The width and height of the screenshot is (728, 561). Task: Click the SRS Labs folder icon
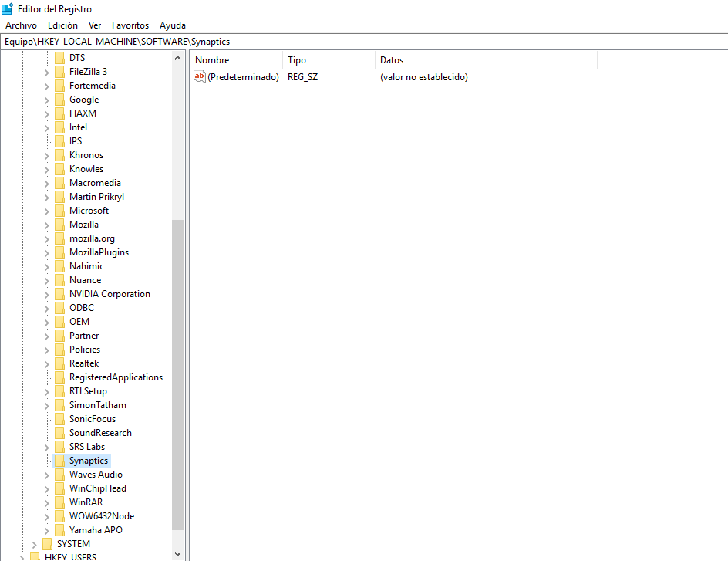[x=59, y=447]
